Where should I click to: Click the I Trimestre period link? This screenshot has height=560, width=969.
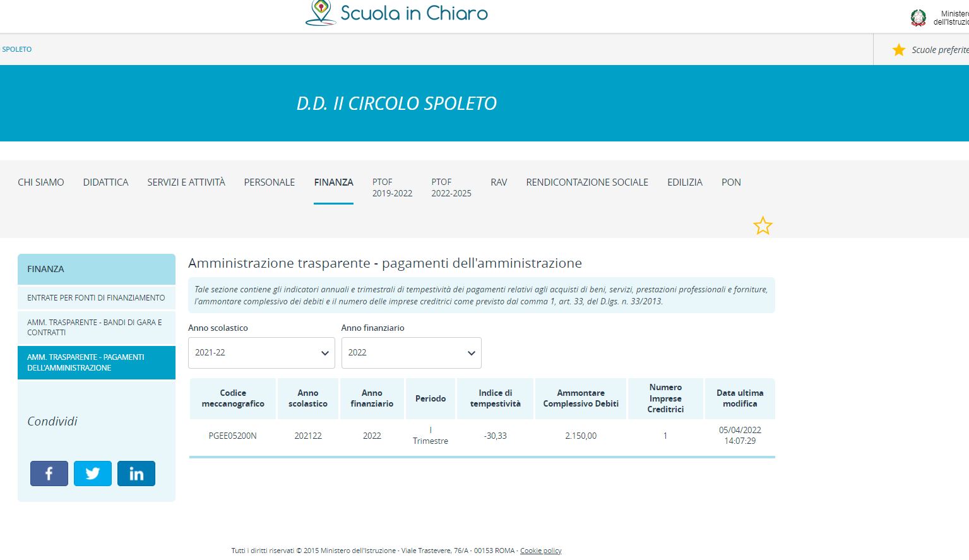click(x=431, y=436)
